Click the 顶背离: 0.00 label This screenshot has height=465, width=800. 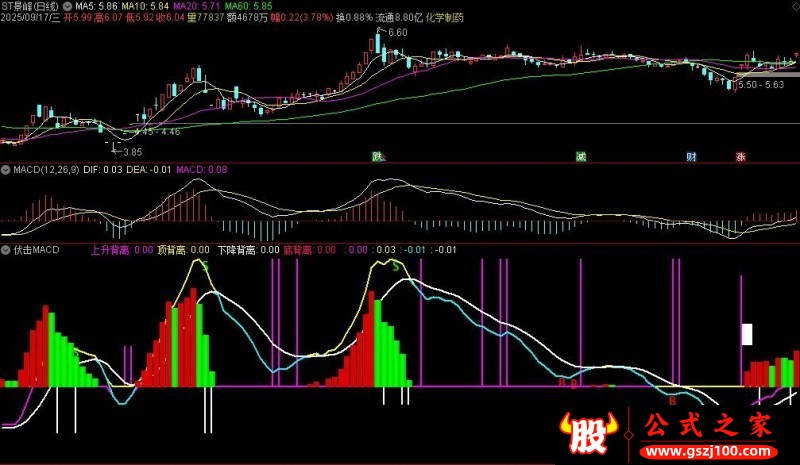coord(183,250)
